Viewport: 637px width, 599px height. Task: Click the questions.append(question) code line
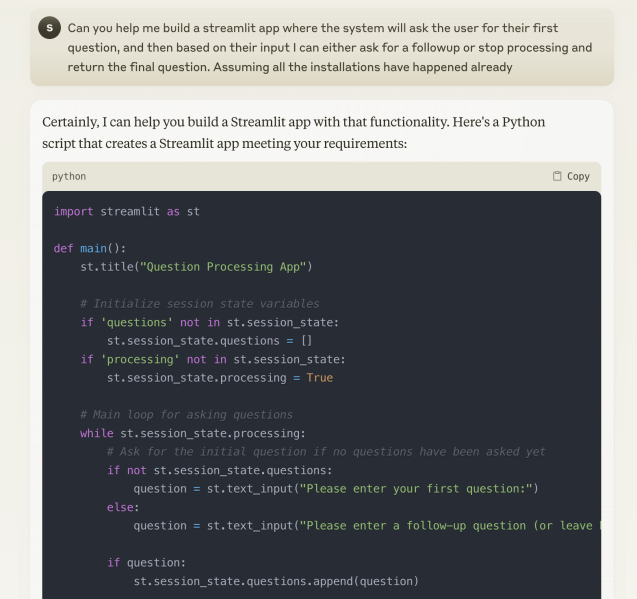[276, 582]
